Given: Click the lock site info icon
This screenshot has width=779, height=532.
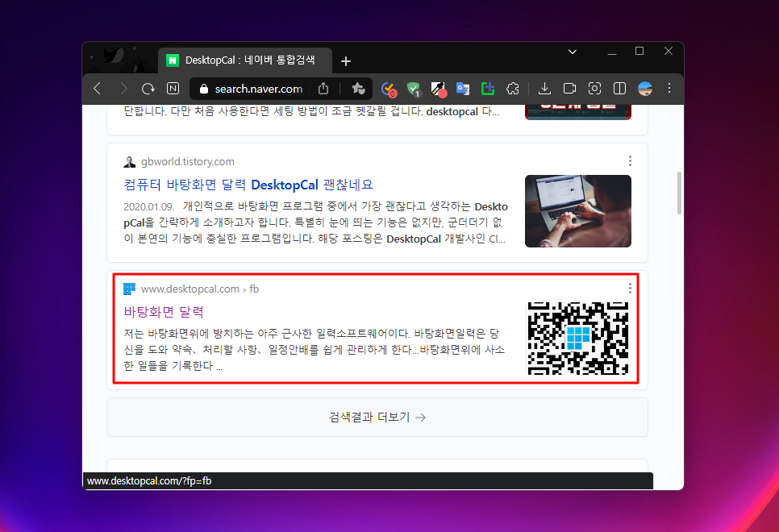Looking at the screenshot, I should pos(203,89).
